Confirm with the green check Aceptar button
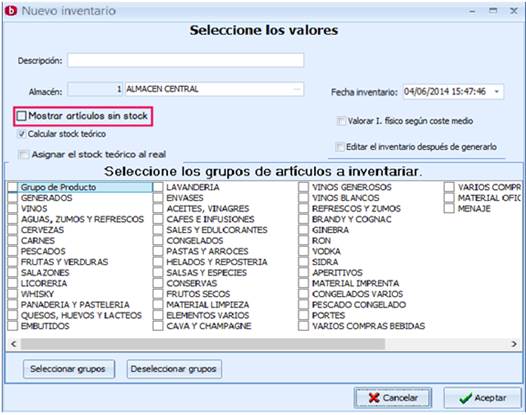 point(482,398)
